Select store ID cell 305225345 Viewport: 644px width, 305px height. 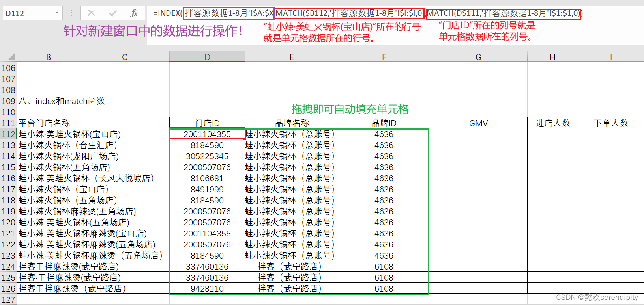point(207,156)
